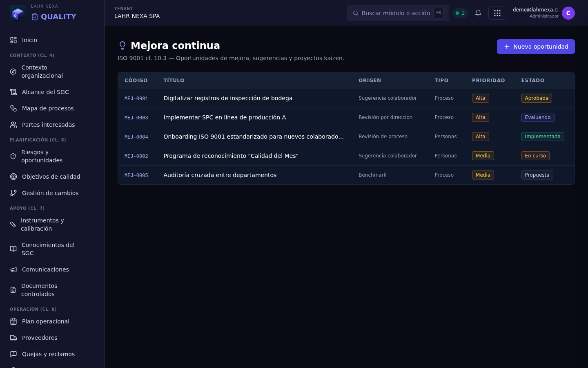Click the branch icon for Gestión de cambios
Screen dimensions: 588x368
point(13,193)
